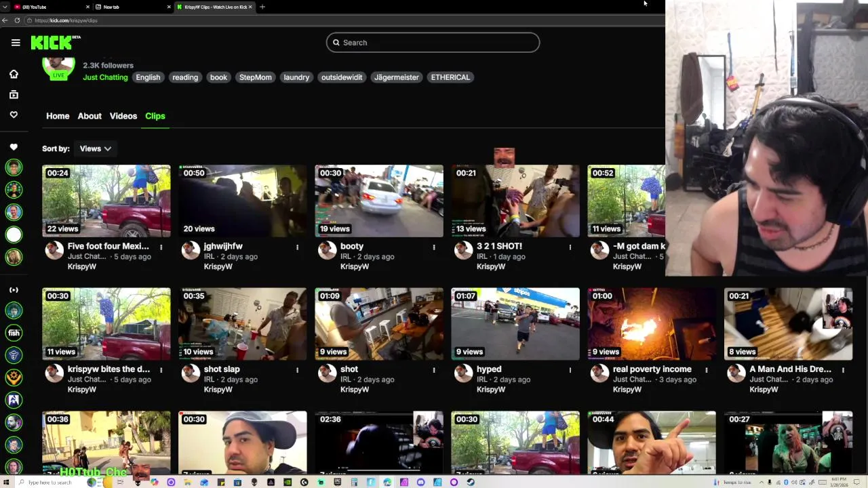This screenshot has width=868, height=488.
Task: Open options menu for 'jghwijhfw' clip
Action: pyautogui.click(x=297, y=247)
